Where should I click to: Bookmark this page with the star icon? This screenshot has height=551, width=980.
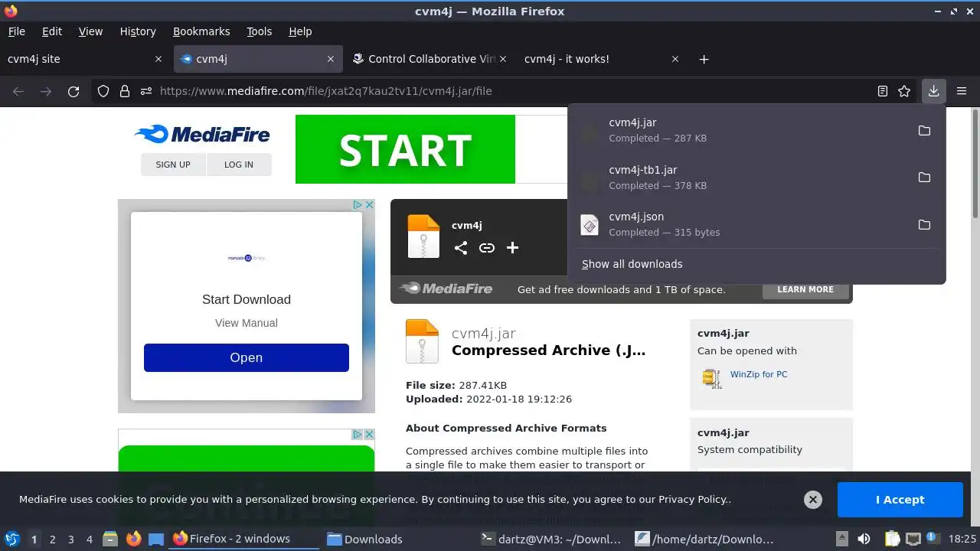click(x=904, y=91)
